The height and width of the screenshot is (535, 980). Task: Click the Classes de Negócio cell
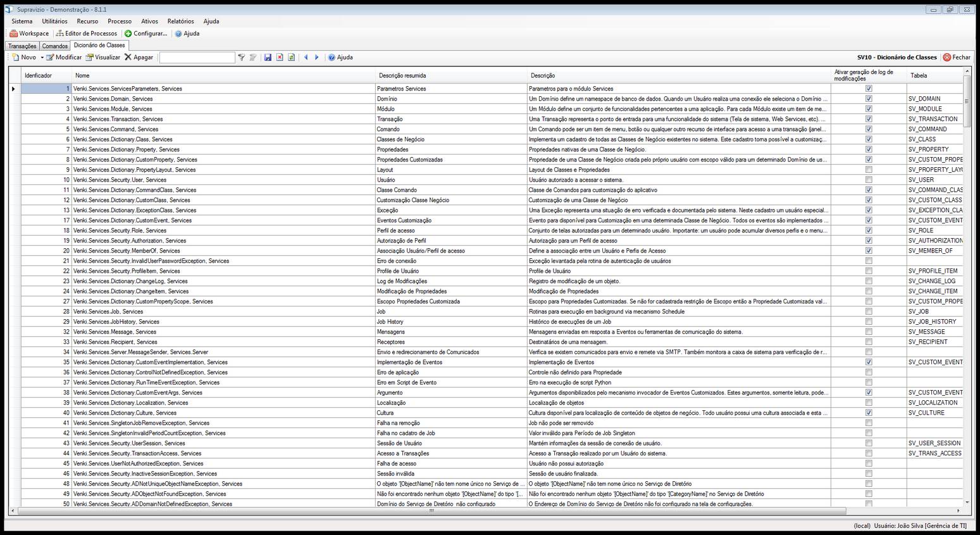coord(451,139)
